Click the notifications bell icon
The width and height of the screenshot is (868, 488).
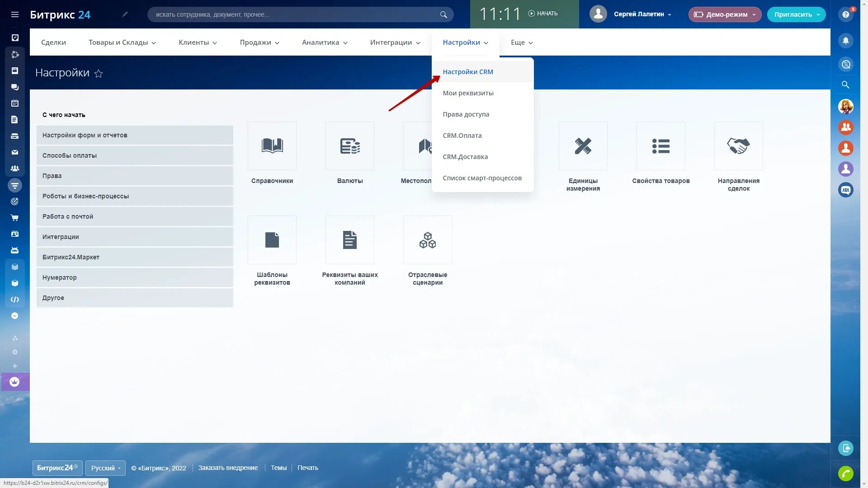pyautogui.click(x=845, y=41)
